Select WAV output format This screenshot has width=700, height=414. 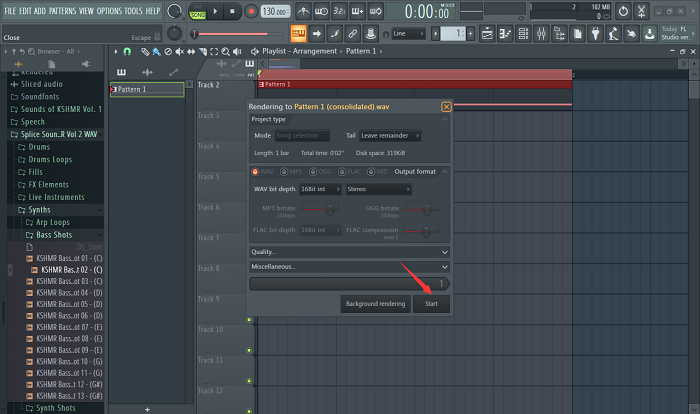pos(254,171)
